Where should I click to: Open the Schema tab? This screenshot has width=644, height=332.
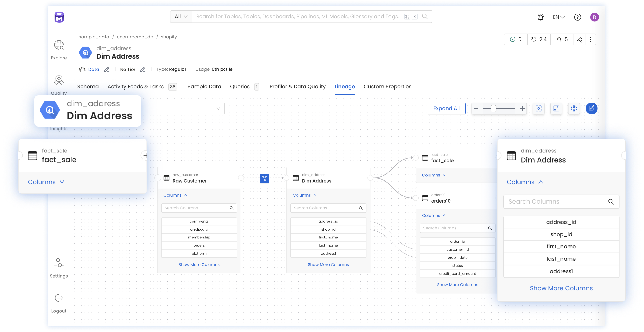click(x=88, y=86)
